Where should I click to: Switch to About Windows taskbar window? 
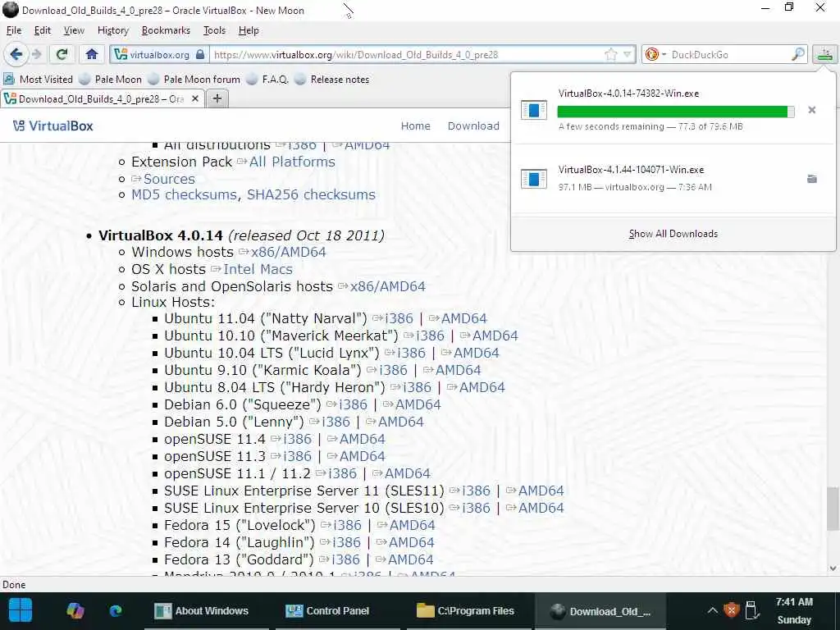point(206,610)
